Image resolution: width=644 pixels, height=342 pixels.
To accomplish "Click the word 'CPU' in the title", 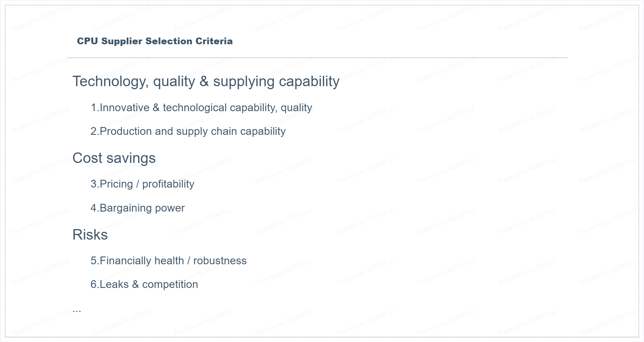I will click(87, 41).
